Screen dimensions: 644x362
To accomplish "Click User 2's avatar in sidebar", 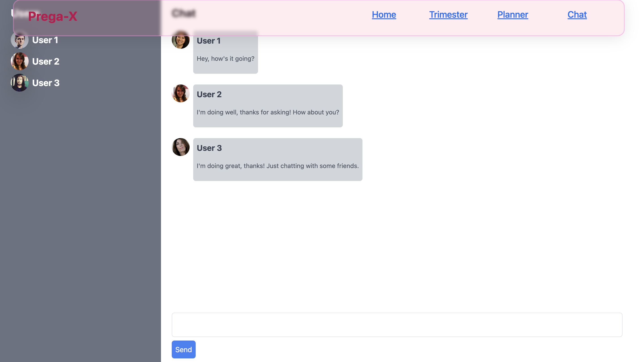I will click(x=19, y=61).
